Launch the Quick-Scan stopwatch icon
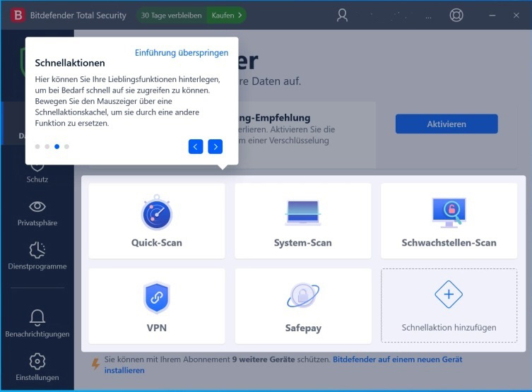Screen dimensions: 532x392 (157, 213)
